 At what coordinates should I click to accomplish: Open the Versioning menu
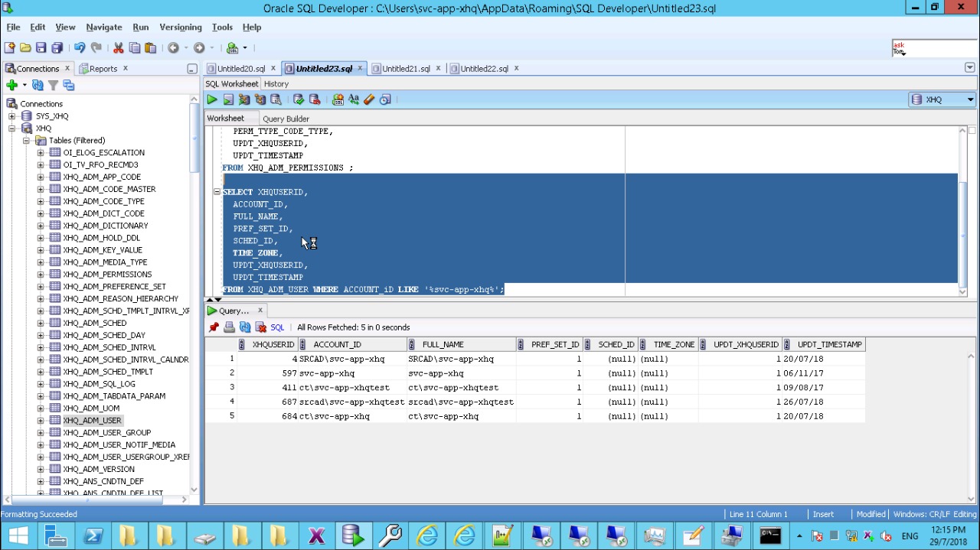click(x=180, y=27)
